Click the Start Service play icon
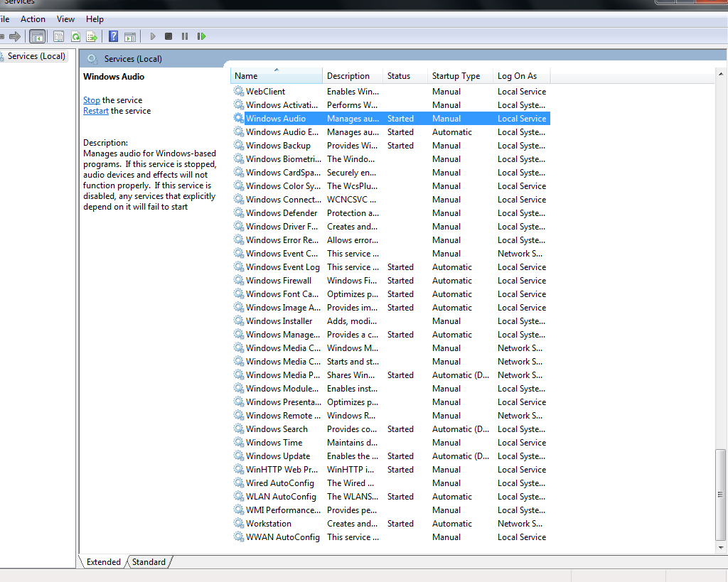 [x=153, y=36]
